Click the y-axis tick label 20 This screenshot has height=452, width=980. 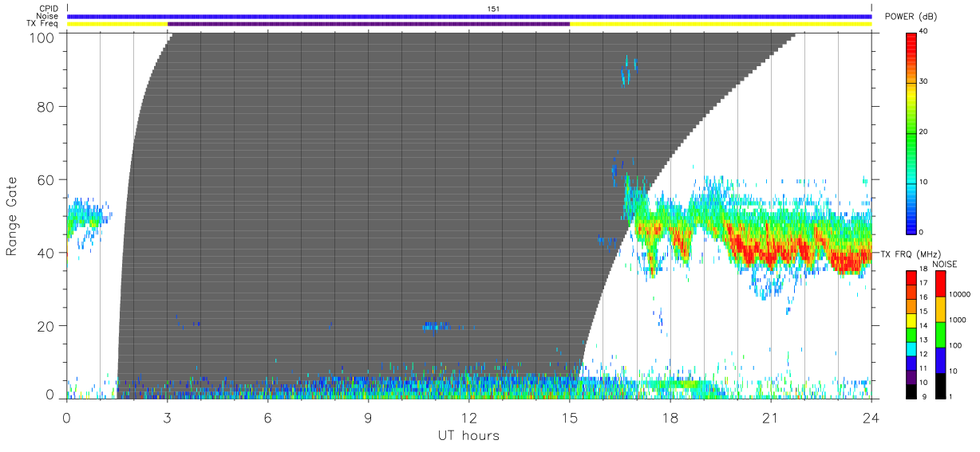click(x=47, y=326)
